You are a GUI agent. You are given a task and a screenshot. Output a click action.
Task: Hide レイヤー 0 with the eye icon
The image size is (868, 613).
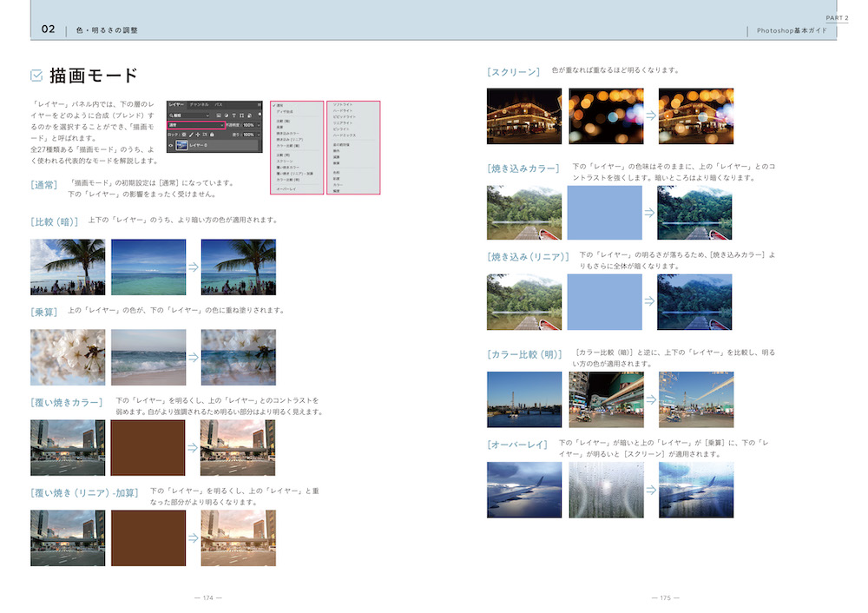[x=170, y=146]
